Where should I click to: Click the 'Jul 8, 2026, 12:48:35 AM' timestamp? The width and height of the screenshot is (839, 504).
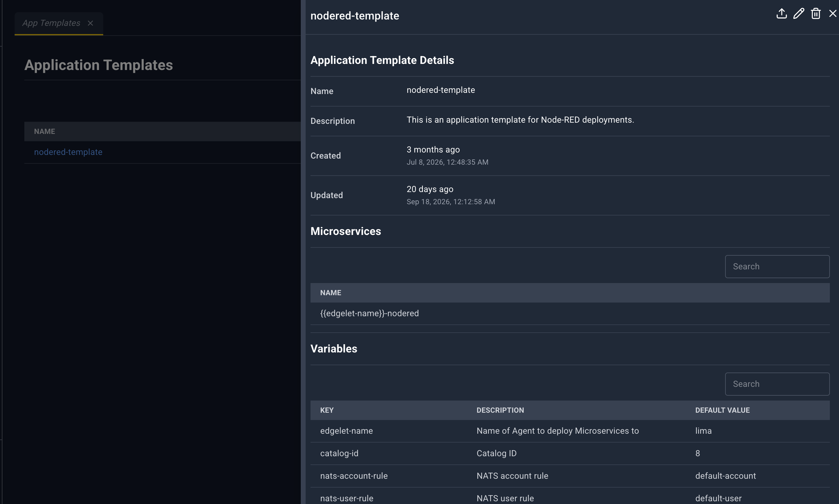click(447, 162)
